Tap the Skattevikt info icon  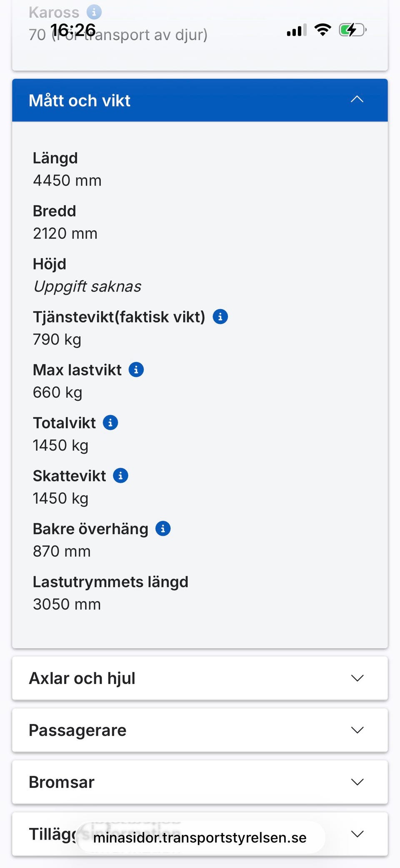point(121,476)
